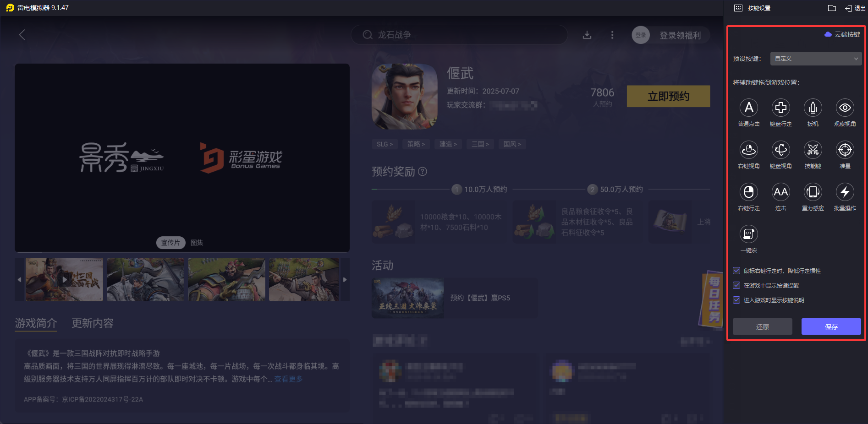Select the 图集 tab
This screenshot has height=424, width=868.
(197, 243)
